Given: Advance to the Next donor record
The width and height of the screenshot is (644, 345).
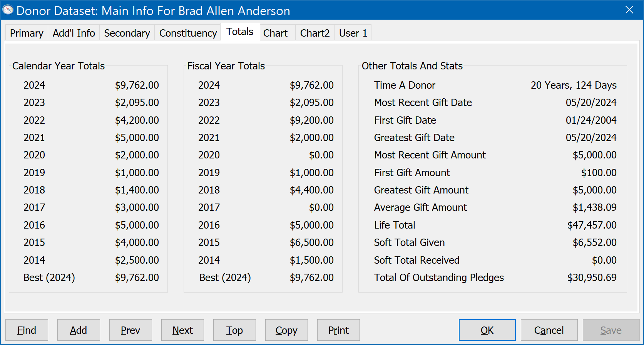Looking at the screenshot, I should point(182,330).
